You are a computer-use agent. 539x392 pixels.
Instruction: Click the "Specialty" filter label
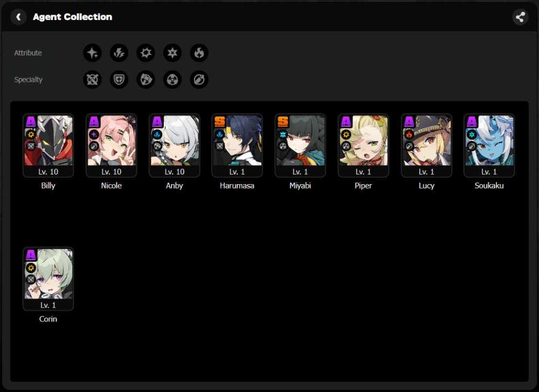coord(28,80)
